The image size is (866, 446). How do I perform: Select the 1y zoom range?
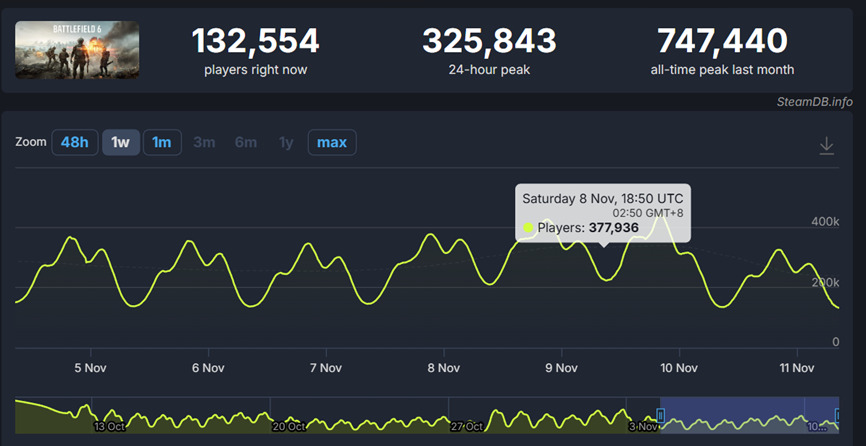[x=286, y=142]
